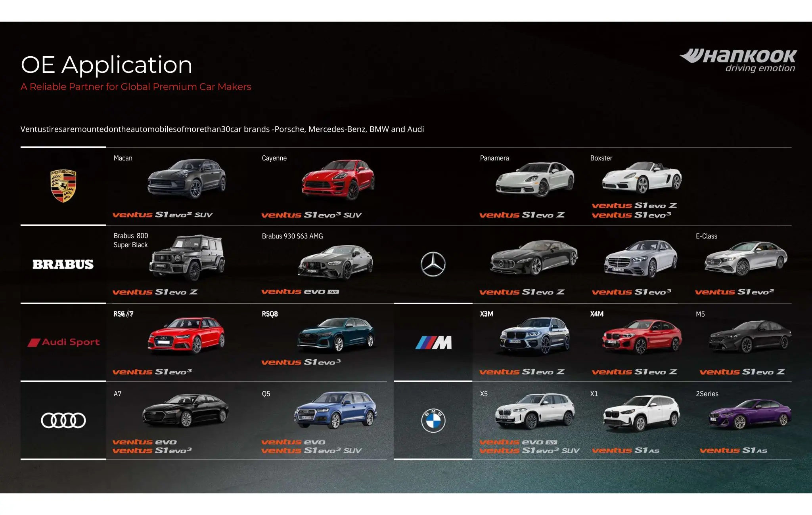The height and width of the screenshot is (515, 812).
Task: Click Ventus S1 evo3 SUV under Cayenne
Action: 311,215
